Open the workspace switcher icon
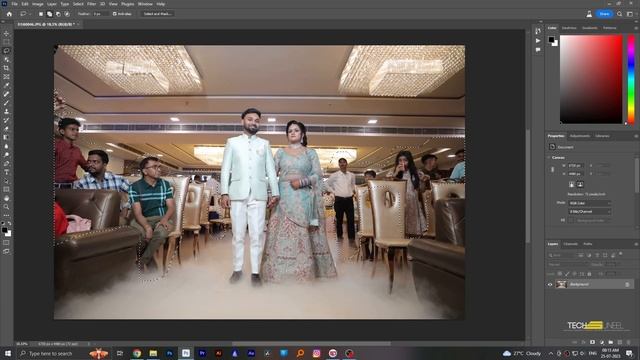Viewport: 640px width, 360px height. (630, 14)
